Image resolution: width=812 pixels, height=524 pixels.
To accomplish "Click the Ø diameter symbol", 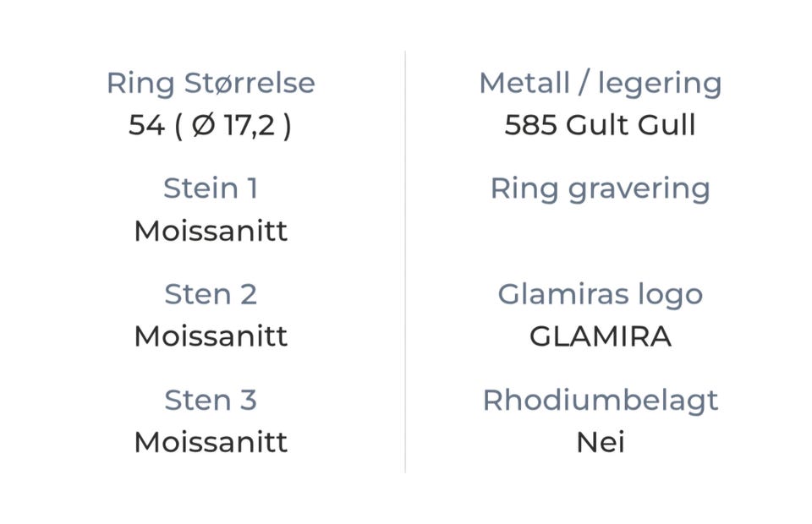I will [203, 125].
